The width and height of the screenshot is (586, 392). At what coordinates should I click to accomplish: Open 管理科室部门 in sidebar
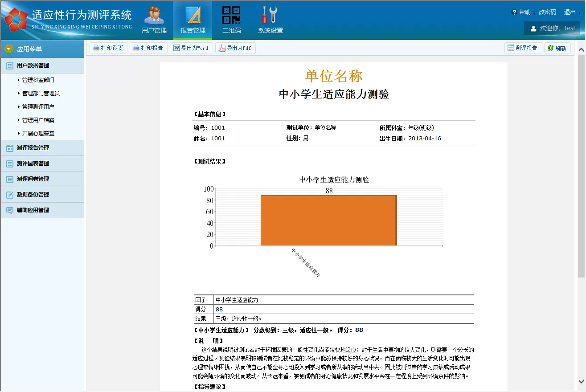pyautogui.click(x=38, y=80)
